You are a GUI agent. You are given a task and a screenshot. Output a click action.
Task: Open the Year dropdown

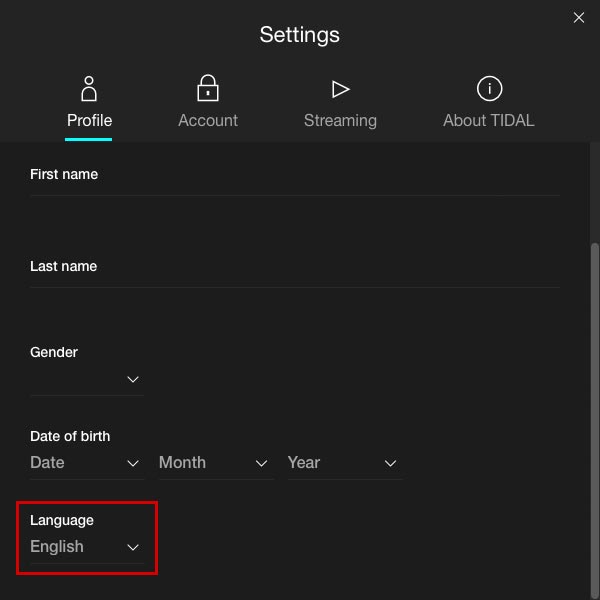(344, 463)
